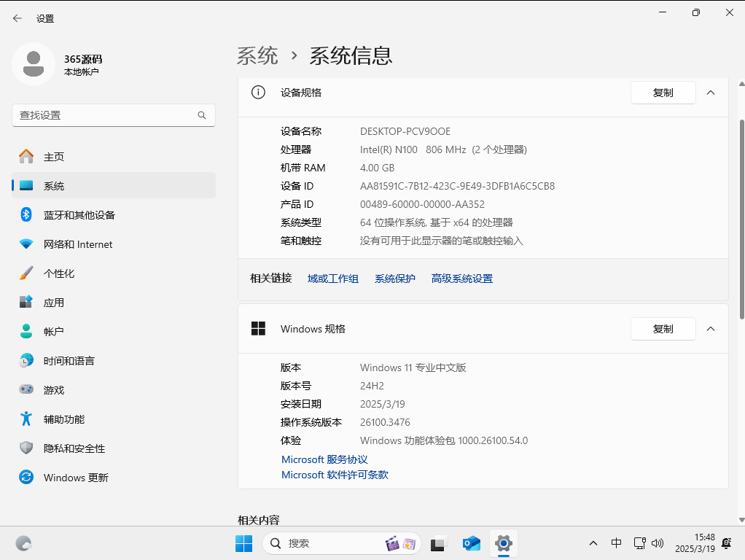This screenshot has width=745, height=560.
Task: Open Microsoft 服务协议 link
Action: coord(324,459)
